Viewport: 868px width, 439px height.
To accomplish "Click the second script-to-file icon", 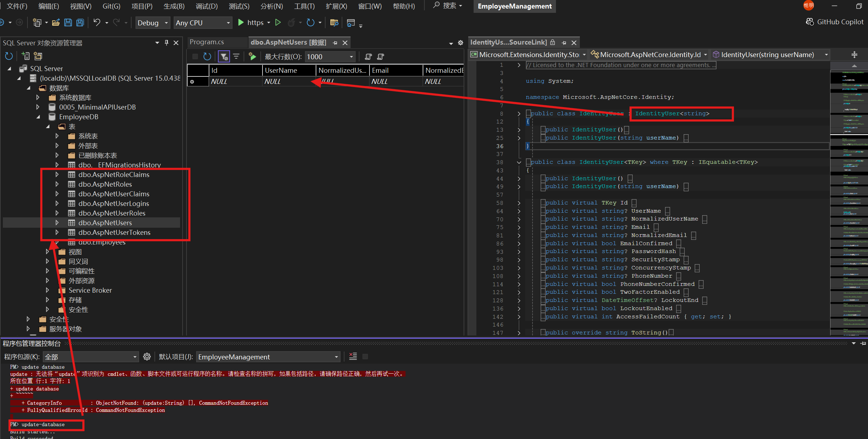I will point(381,56).
